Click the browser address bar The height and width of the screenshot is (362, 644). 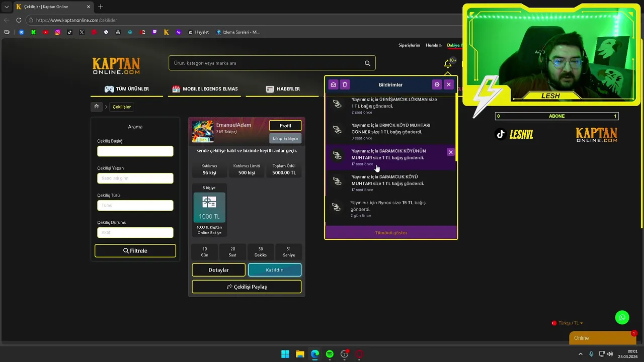[242, 20]
